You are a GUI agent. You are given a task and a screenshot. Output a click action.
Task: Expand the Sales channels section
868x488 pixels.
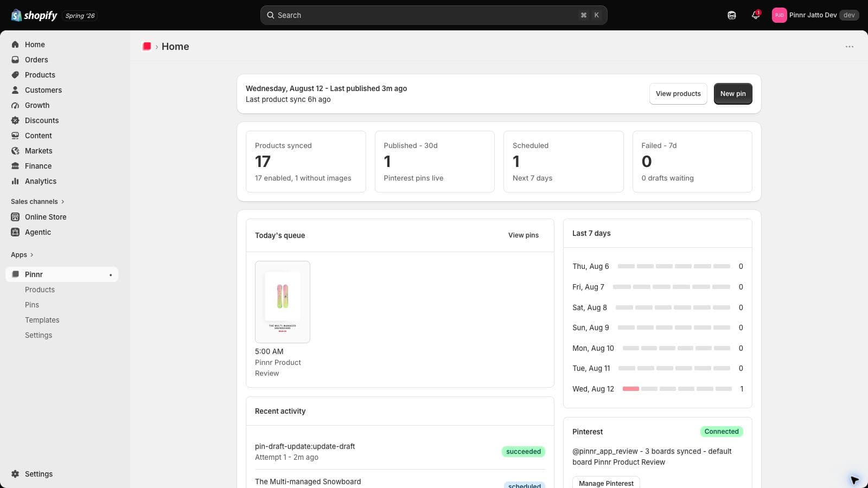click(37, 202)
